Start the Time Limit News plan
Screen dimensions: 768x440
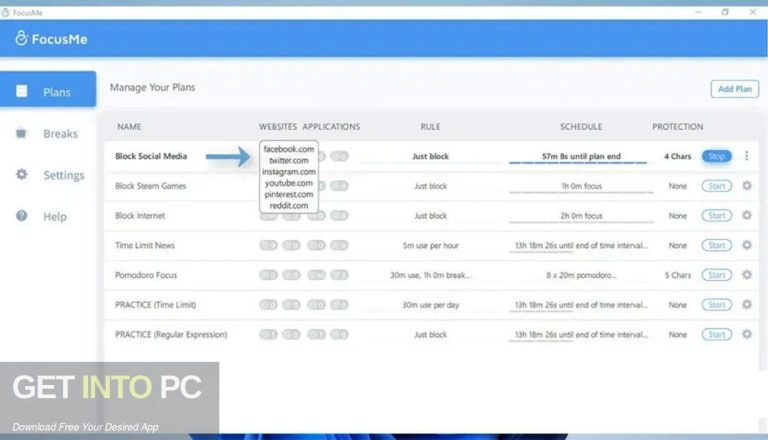[x=717, y=245]
